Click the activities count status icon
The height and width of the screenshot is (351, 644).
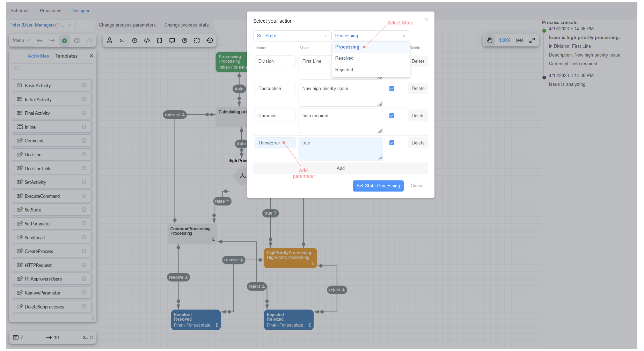[x=16, y=338]
